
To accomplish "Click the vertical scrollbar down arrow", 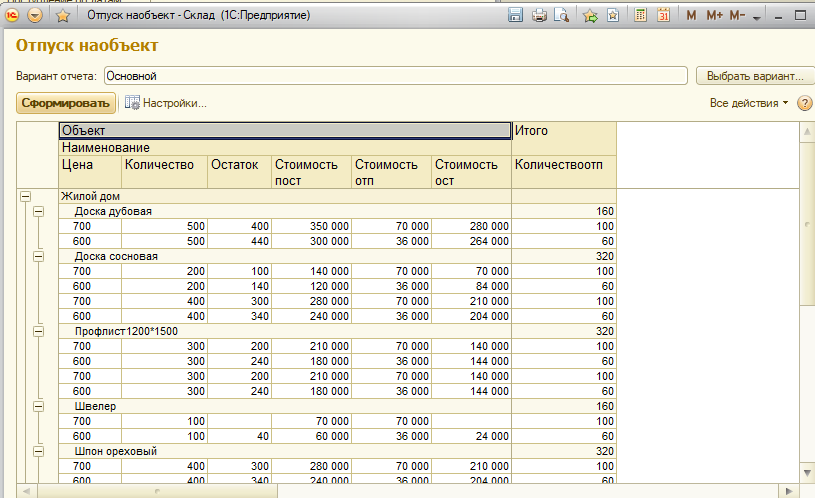I will tap(807, 473).
